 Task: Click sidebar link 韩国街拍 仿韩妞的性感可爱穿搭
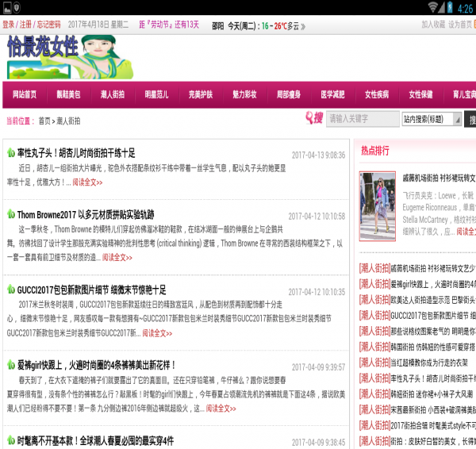click(x=433, y=347)
